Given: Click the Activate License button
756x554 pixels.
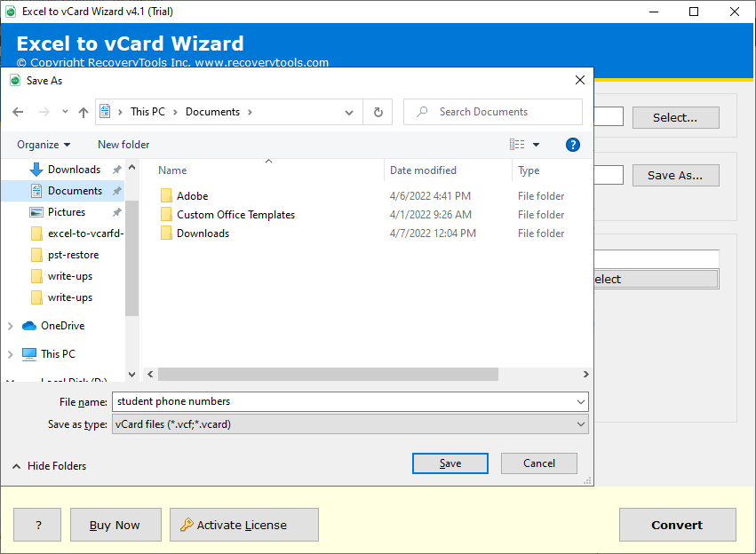Looking at the screenshot, I should pos(244,525).
